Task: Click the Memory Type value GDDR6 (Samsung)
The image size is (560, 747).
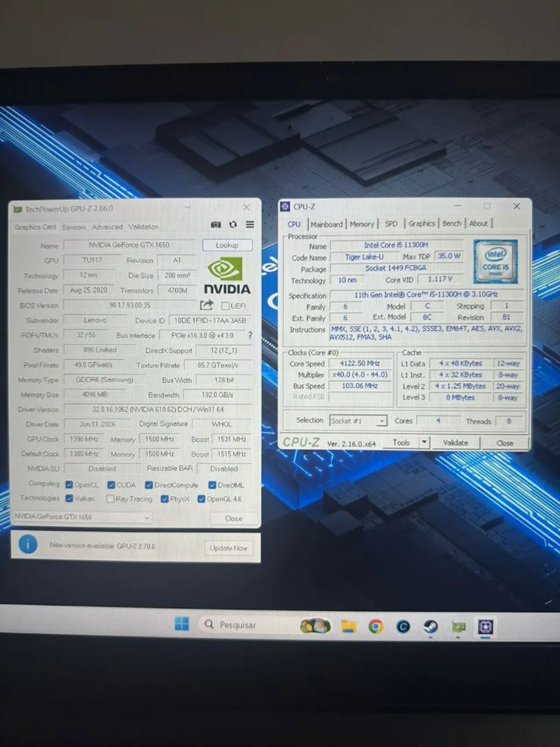Action: click(x=105, y=380)
